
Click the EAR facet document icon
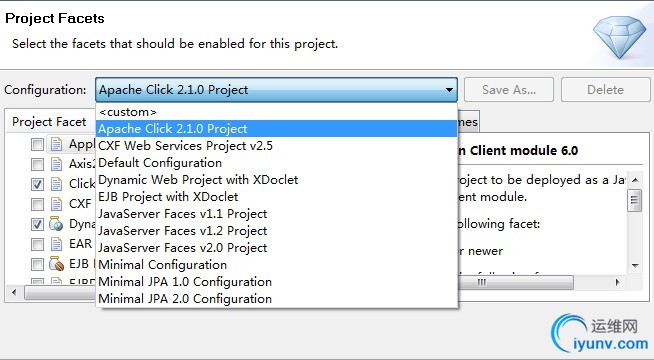56,244
